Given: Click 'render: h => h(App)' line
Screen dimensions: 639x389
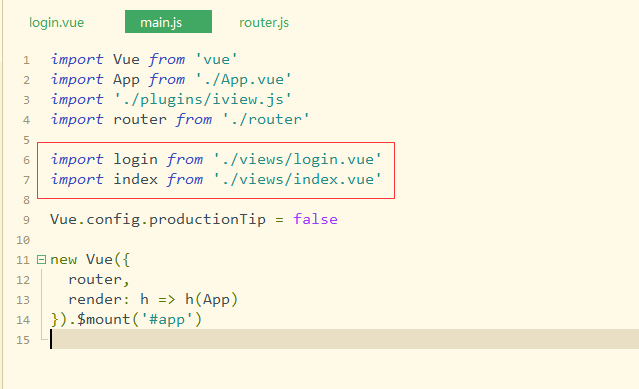Looking at the screenshot, I should click(153, 299).
